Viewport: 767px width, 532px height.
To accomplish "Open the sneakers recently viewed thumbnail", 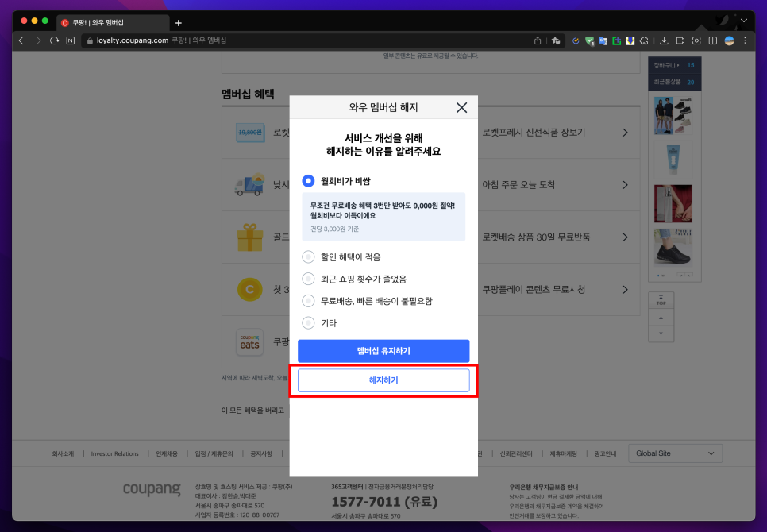I will click(x=673, y=115).
